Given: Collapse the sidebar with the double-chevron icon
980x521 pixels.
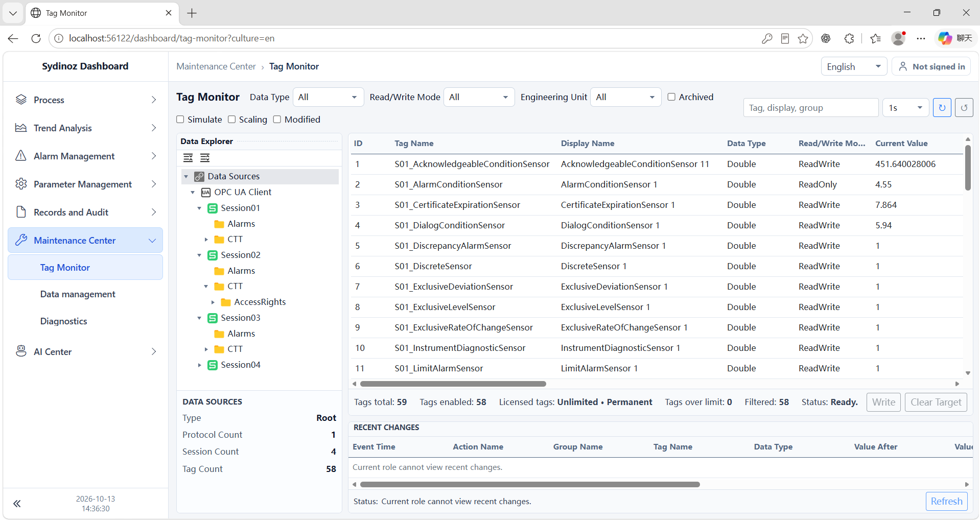Looking at the screenshot, I should click(17, 504).
